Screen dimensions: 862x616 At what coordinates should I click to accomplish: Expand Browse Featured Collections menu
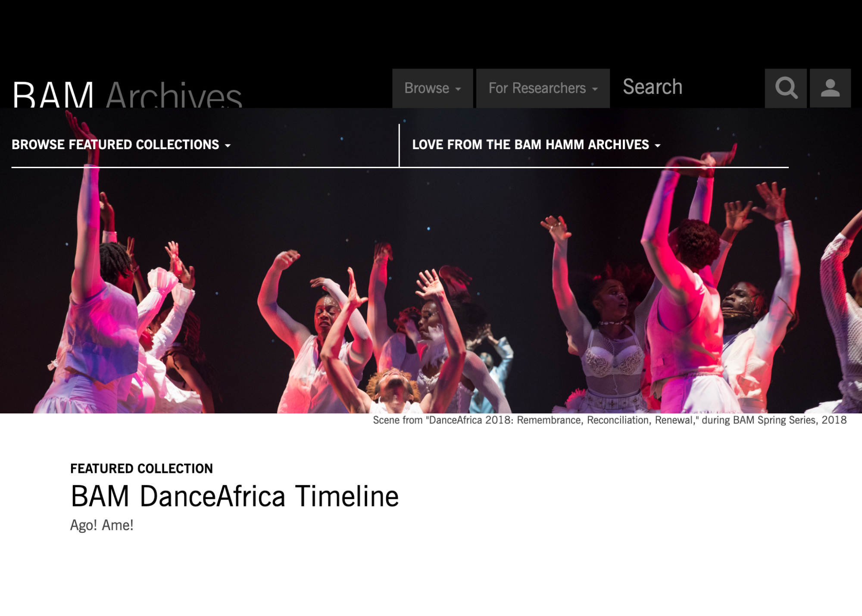[x=121, y=144]
